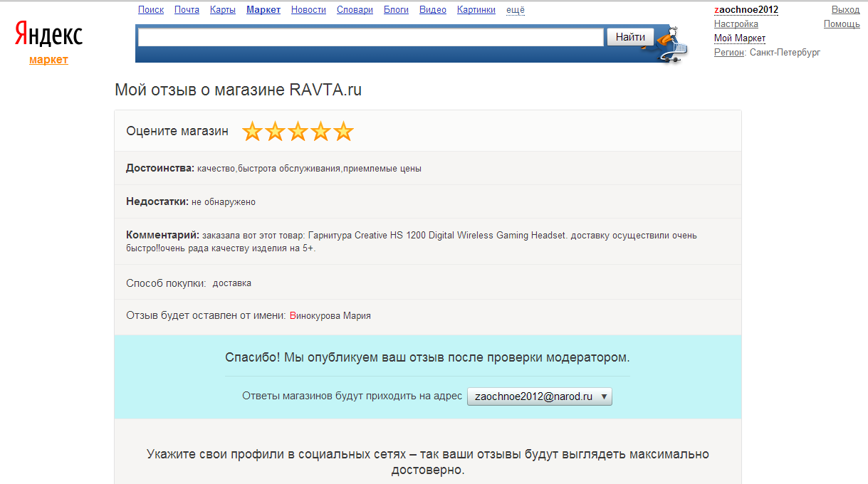This screenshot has width=868, height=484.
Task: Open the Карты navigation link
Action: 223,10
